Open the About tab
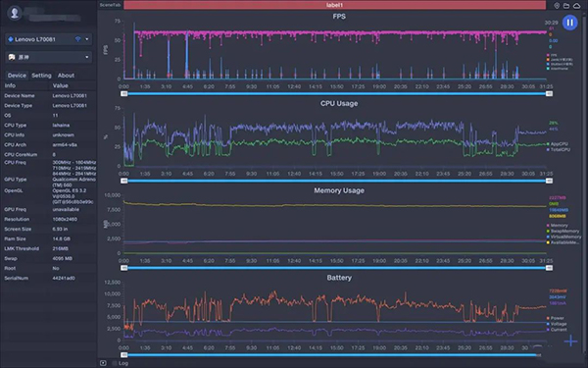 tap(66, 76)
